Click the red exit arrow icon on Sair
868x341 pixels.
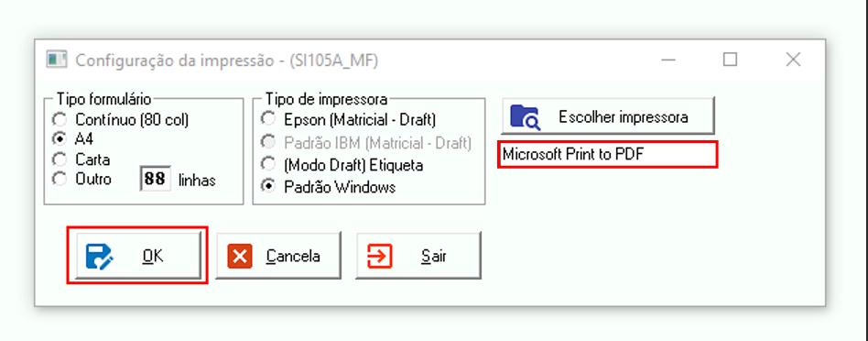380,256
